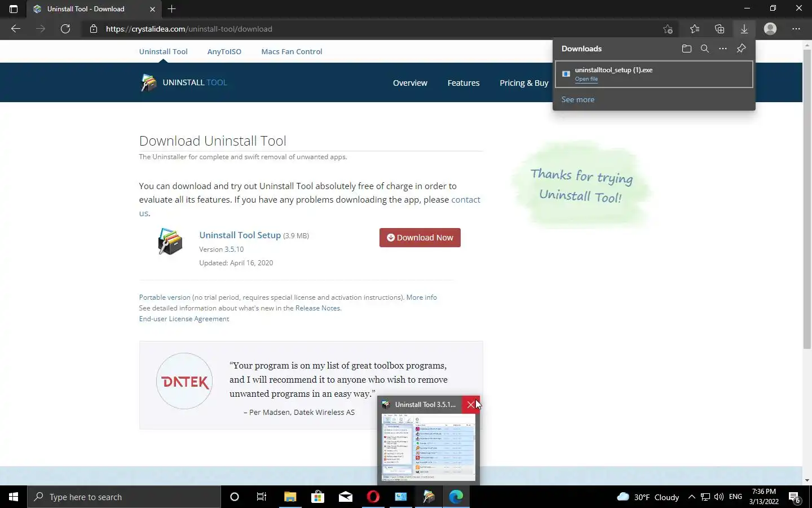The image size is (812, 508).
Task: View site information lock icon
Action: click(94, 29)
